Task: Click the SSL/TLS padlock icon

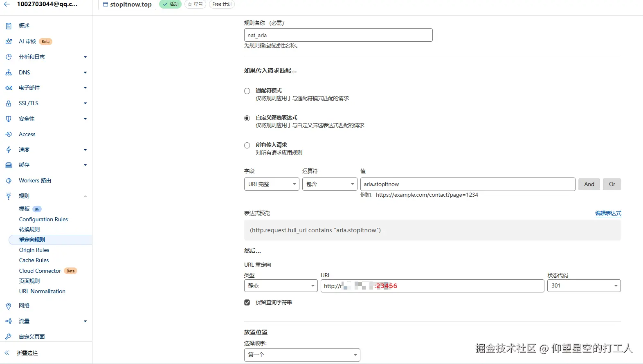Action: coord(9,103)
